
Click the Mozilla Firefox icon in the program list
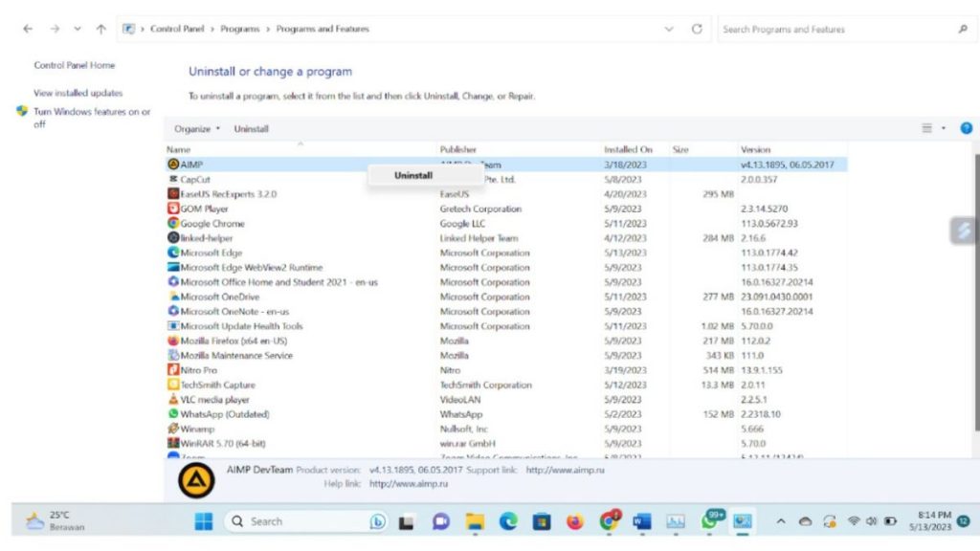173,341
